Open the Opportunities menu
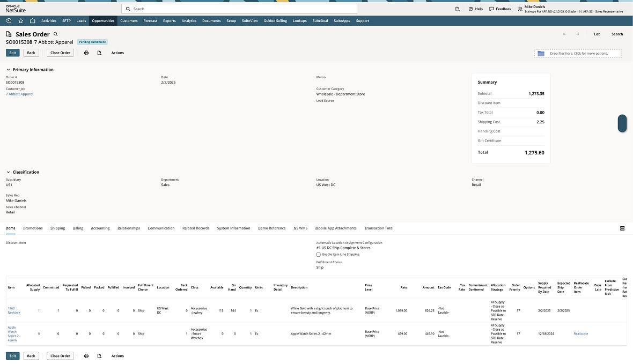The height and width of the screenshot is (364, 633). click(x=103, y=20)
